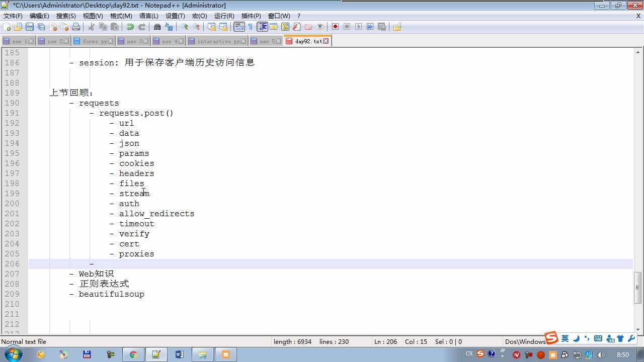This screenshot has width=644, height=362.
Task: Toggle synchronized horizontal scrolling icon
Action: (x=223, y=27)
